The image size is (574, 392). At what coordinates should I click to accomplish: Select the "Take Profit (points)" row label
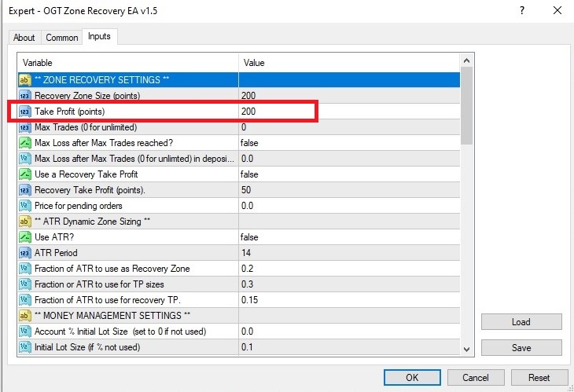69,112
